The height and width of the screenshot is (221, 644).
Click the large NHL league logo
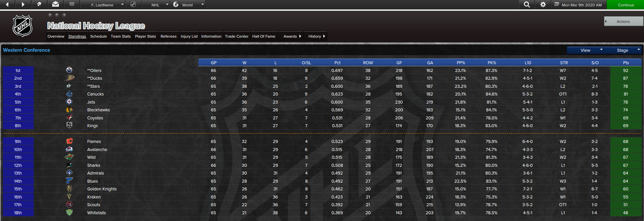pyautogui.click(x=23, y=26)
